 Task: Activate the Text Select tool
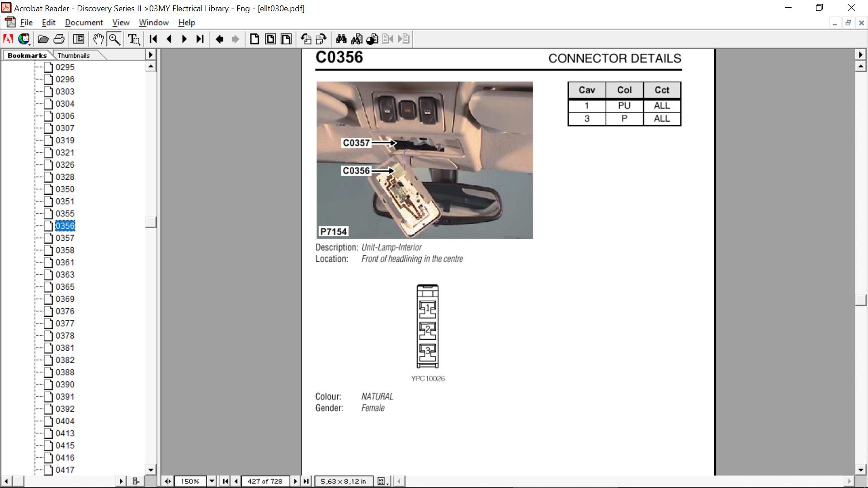click(134, 39)
